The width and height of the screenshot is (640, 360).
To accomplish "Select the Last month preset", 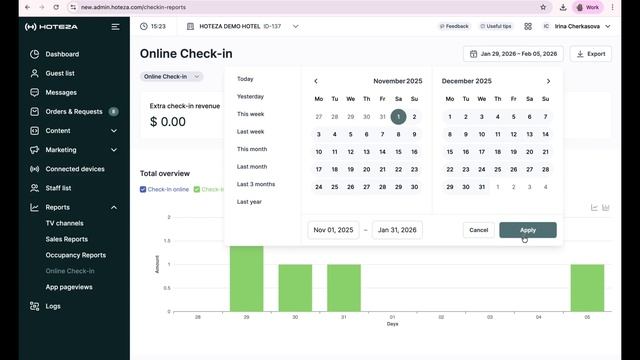I will click(x=252, y=167).
